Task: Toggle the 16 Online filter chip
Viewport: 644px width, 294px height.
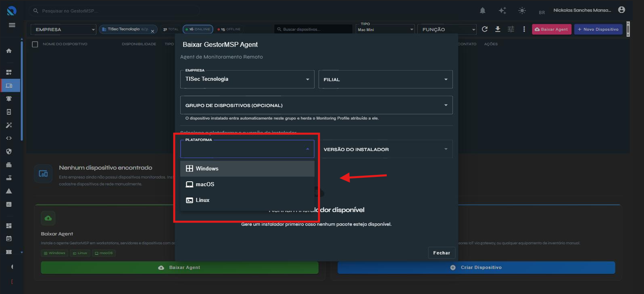Action: pyautogui.click(x=198, y=29)
